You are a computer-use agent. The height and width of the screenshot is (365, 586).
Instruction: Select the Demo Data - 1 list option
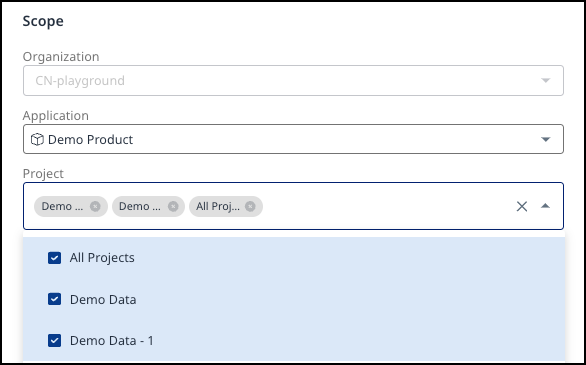click(294, 340)
